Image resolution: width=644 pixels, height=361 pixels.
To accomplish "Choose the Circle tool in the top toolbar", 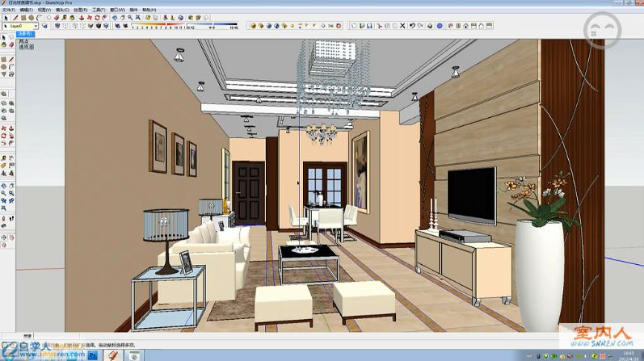I will click(32, 18).
